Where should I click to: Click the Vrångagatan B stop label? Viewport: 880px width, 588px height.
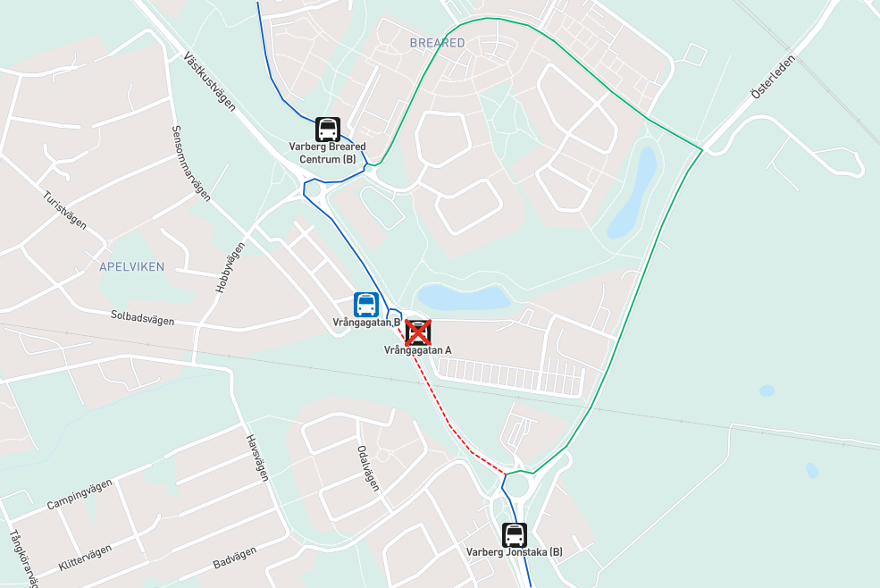coord(366,323)
